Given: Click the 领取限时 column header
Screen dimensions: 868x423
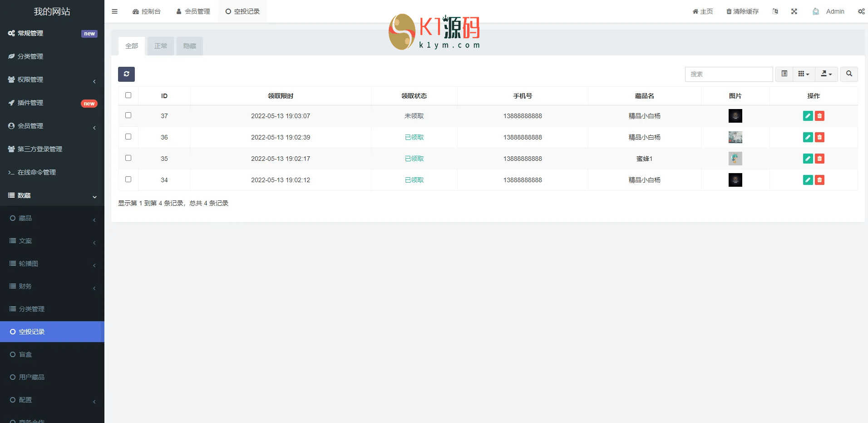Looking at the screenshot, I should pyautogui.click(x=281, y=96).
